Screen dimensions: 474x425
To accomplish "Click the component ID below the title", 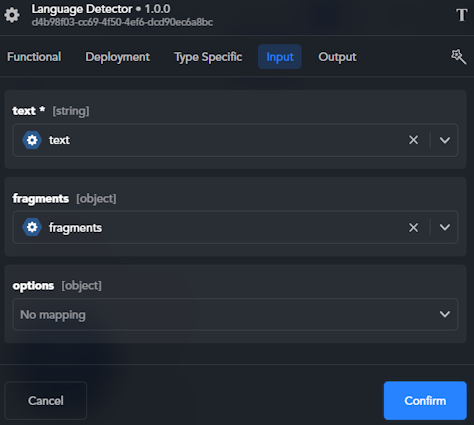I will 122,22.
